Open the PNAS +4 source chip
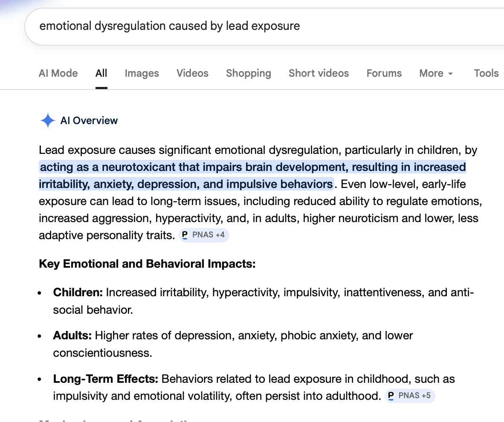 [204, 235]
